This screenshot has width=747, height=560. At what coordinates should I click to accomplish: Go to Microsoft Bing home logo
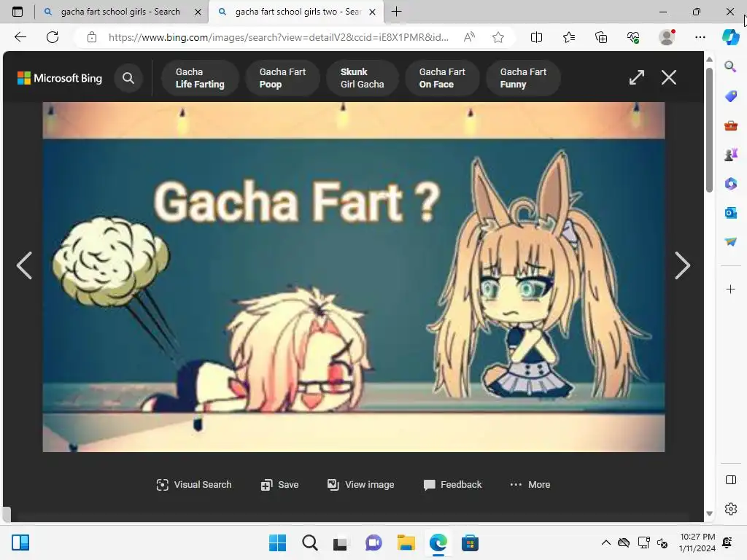pos(60,78)
